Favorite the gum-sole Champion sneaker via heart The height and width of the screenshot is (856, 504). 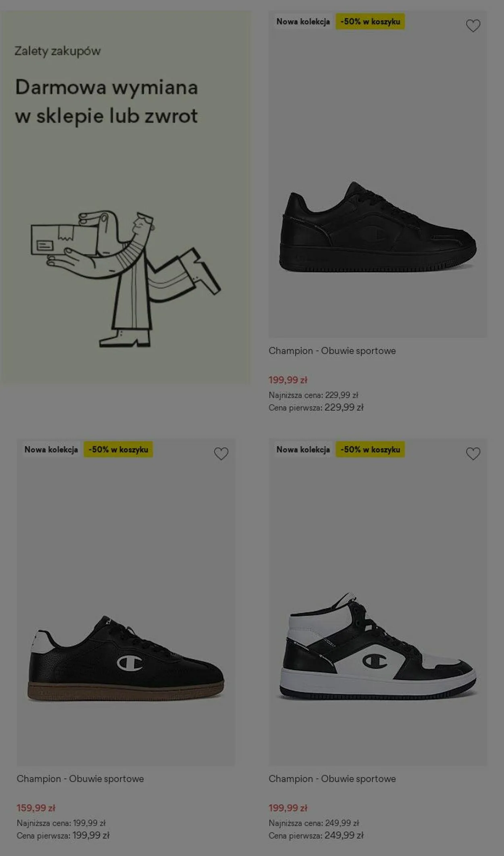click(x=221, y=454)
